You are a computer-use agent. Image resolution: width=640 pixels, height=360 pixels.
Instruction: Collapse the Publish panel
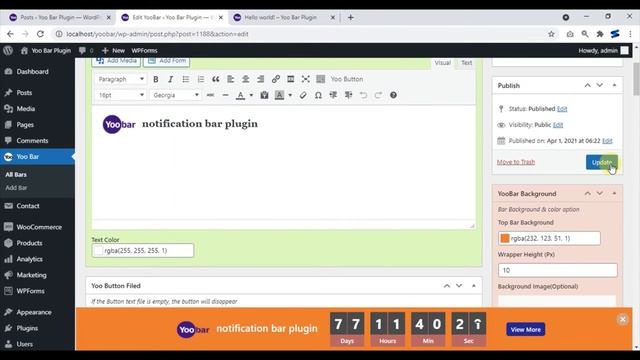(x=614, y=85)
